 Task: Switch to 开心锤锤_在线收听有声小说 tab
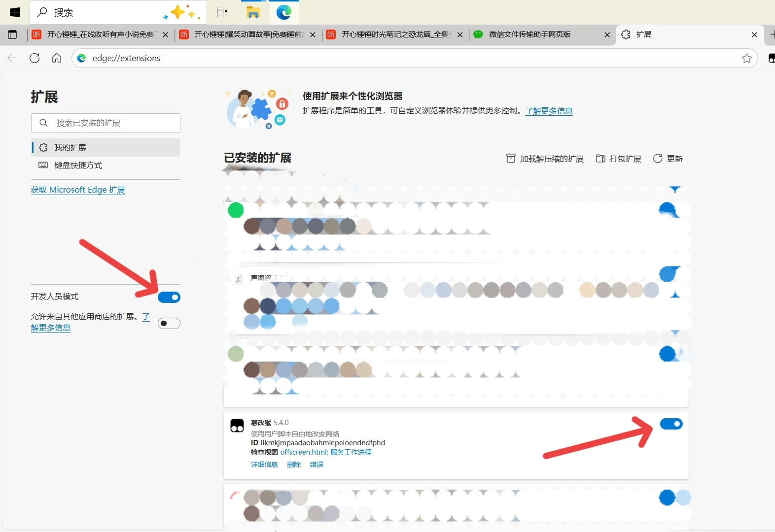pyautogui.click(x=100, y=34)
